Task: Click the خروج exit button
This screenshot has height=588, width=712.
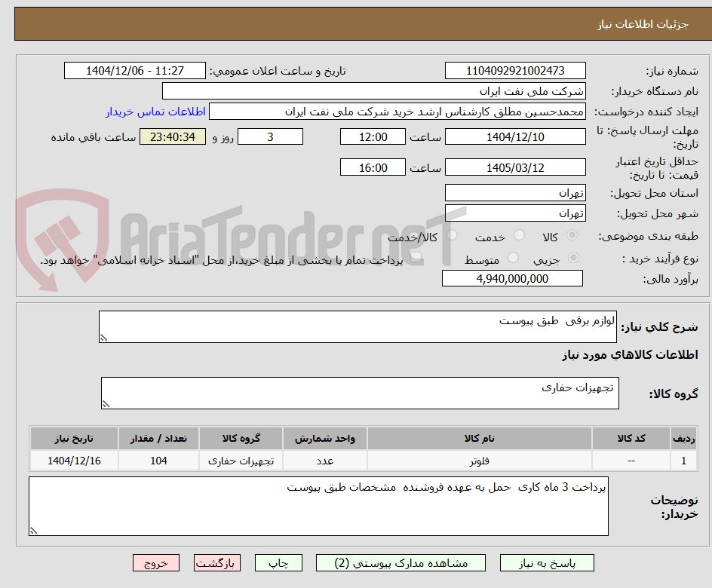Action: [155, 563]
